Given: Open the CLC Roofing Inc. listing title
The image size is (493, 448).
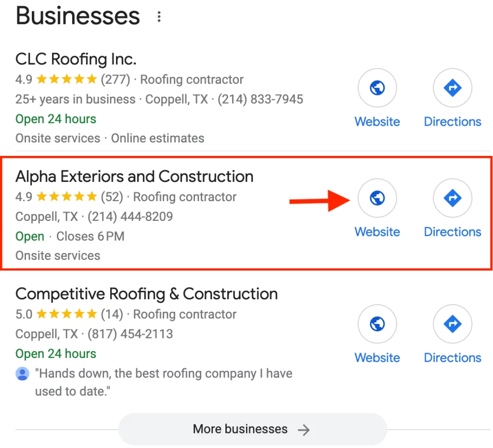Looking at the screenshot, I should (76, 59).
